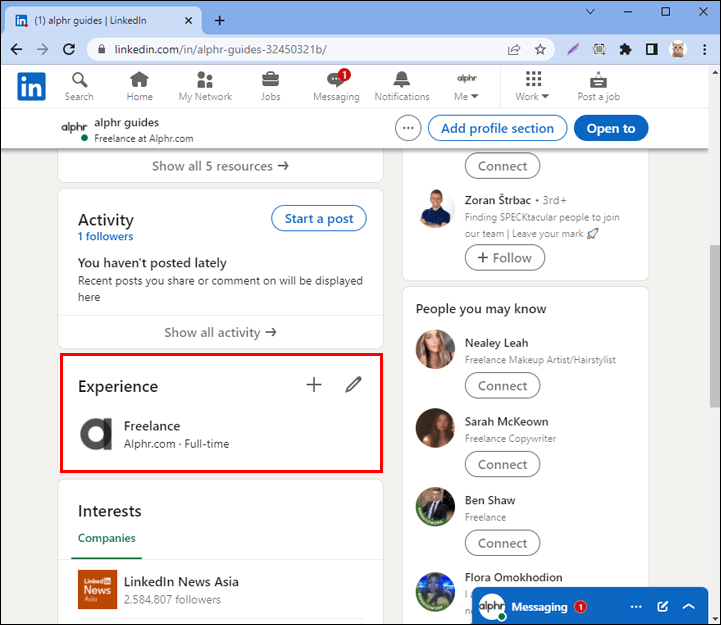The width and height of the screenshot is (721, 625).
Task: Open My Network page
Action: pyautogui.click(x=205, y=86)
